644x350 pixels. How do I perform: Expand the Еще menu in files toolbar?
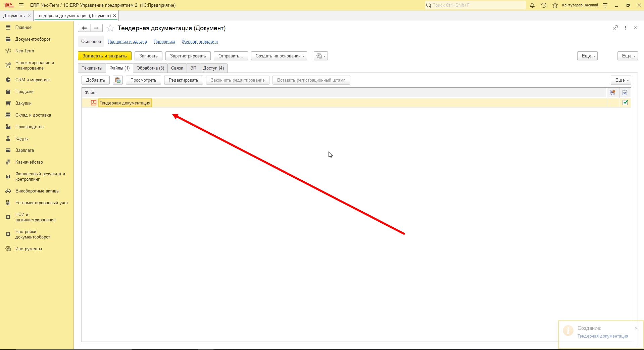coord(621,80)
